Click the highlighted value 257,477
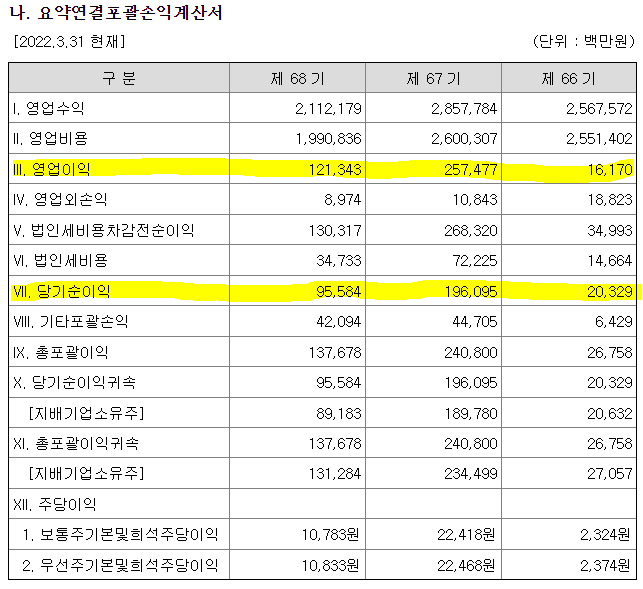This screenshot has height=589, width=643. coord(471,169)
